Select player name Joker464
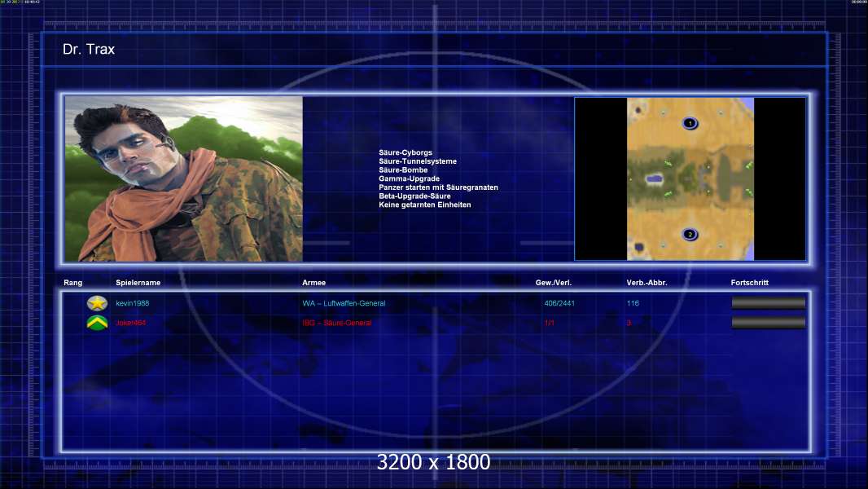 click(130, 323)
